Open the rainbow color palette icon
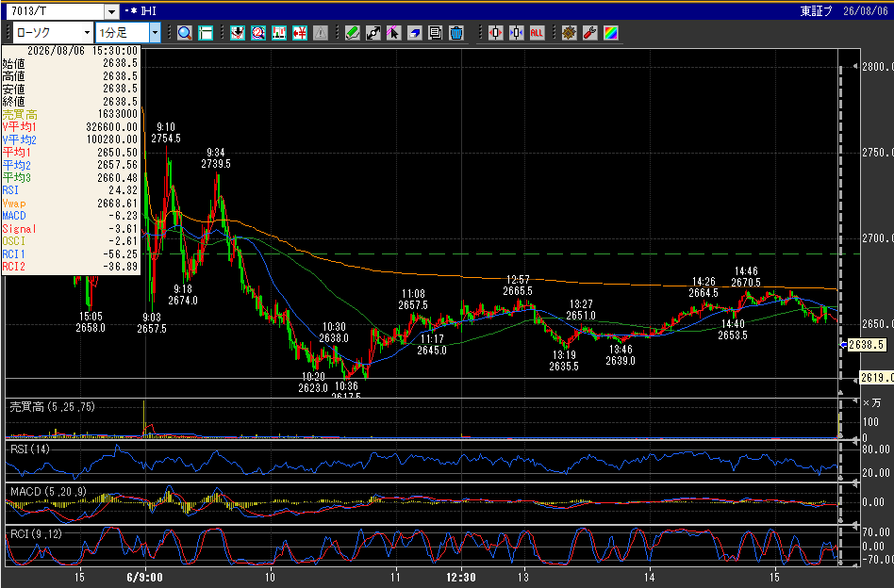894x588 pixels. point(611,33)
